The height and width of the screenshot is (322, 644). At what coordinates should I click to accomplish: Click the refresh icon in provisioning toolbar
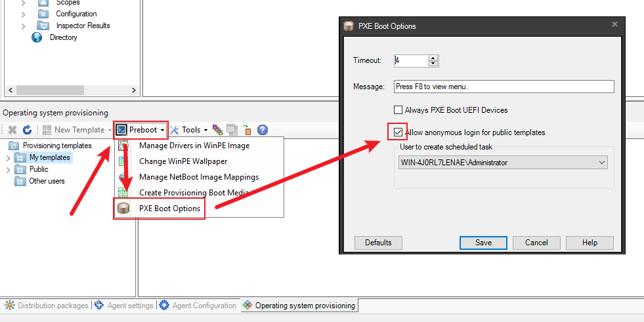point(27,130)
